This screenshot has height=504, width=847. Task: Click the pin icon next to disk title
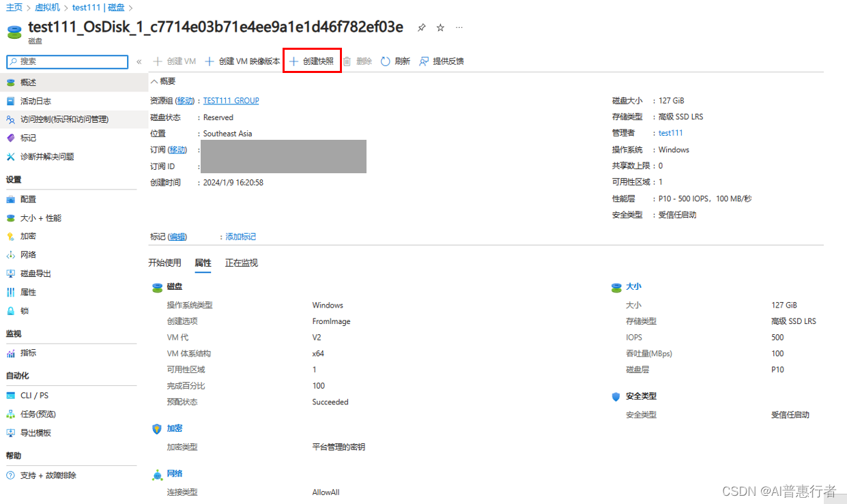pyautogui.click(x=422, y=28)
